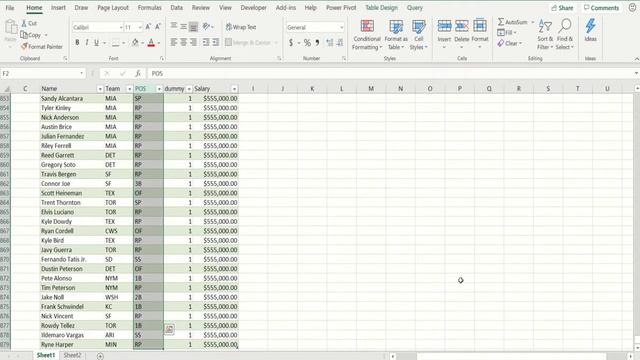Click the Delete cells icon
The width and height of the screenshot is (640, 360).
pos(462,26)
